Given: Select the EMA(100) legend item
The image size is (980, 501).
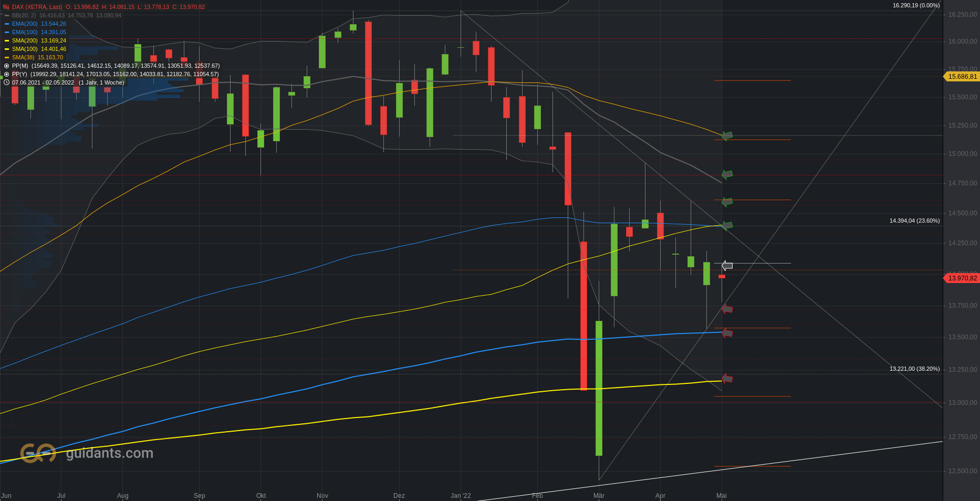Looking at the screenshot, I should click(35, 32).
